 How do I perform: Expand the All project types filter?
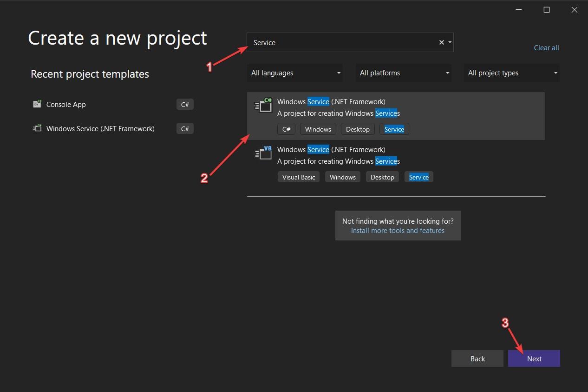511,73
